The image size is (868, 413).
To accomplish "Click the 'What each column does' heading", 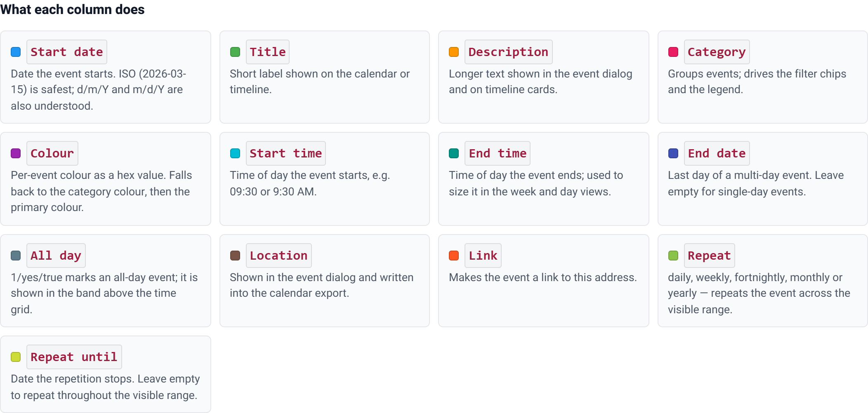I will pyautogui.click(x=72, y=9).
